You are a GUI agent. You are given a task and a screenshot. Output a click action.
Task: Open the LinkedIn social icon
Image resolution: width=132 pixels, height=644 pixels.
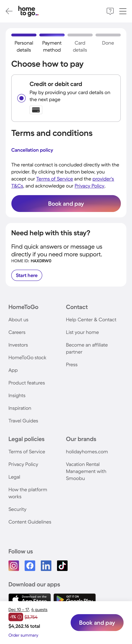tap(46, 565)
